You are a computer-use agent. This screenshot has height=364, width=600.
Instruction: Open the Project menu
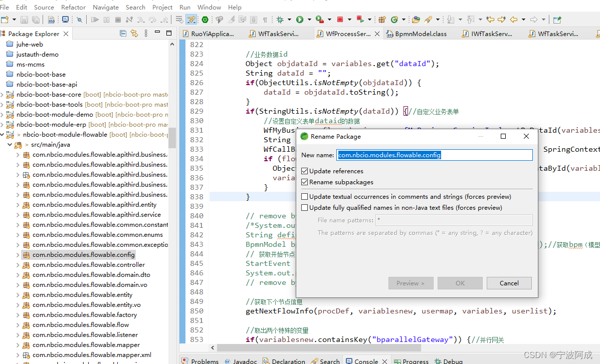click(162, 8)
